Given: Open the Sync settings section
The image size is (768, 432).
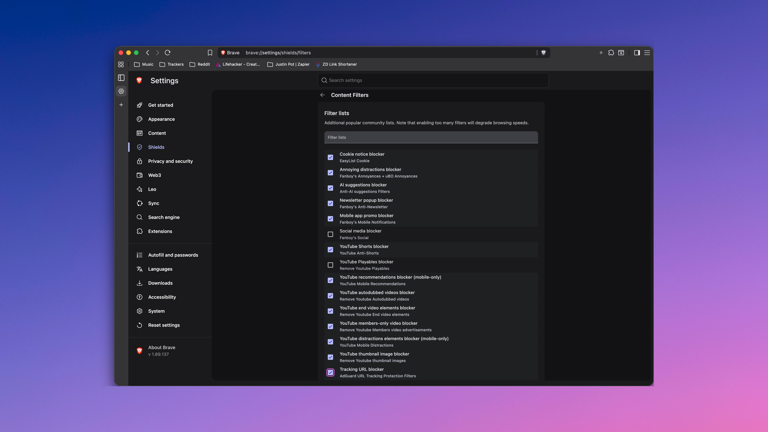Looking at the screenshot, I should tap(153, 203).
